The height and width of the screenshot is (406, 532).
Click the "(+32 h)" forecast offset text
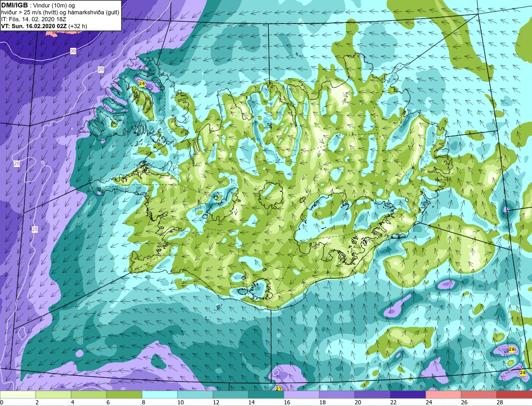point(78,26)
